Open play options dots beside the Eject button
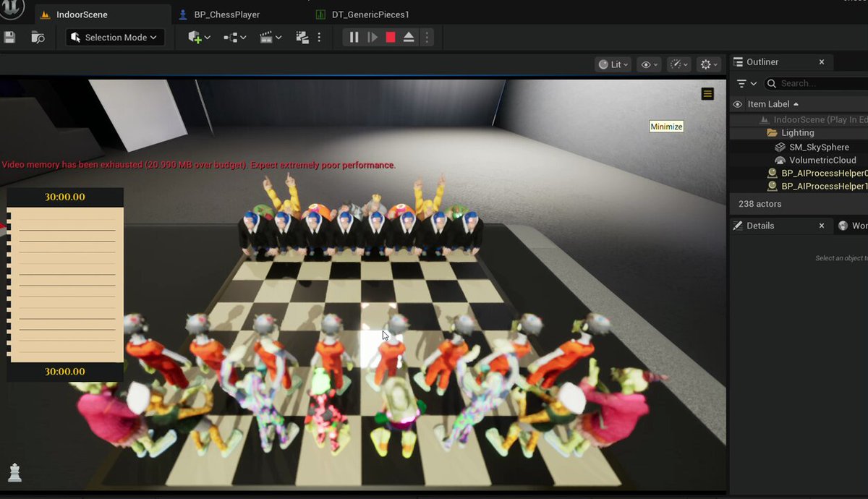The height and width of the screenshot is (499, 868). (x=427, y=37)
